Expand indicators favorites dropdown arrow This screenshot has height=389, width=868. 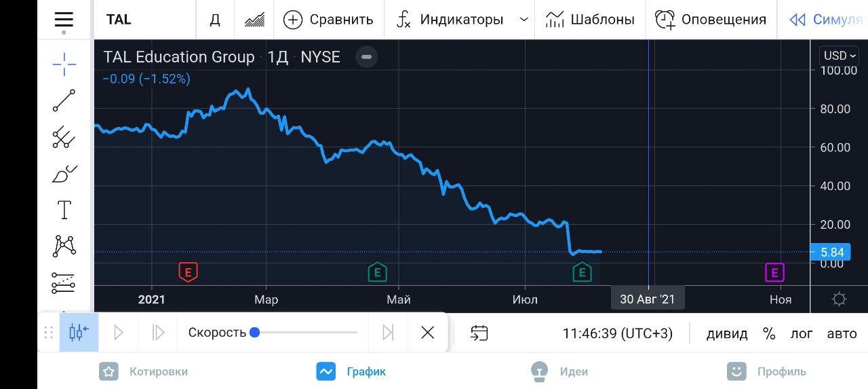[524, 20]
